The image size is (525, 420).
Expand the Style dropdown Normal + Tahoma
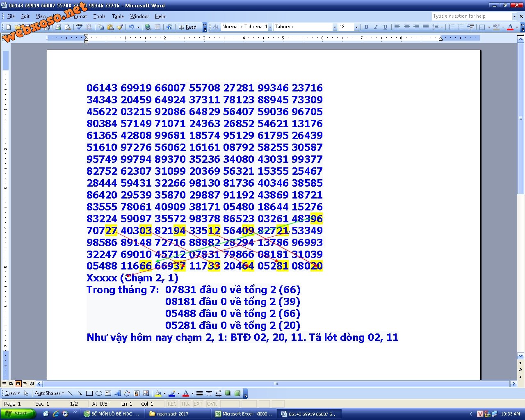coord(269,27)
